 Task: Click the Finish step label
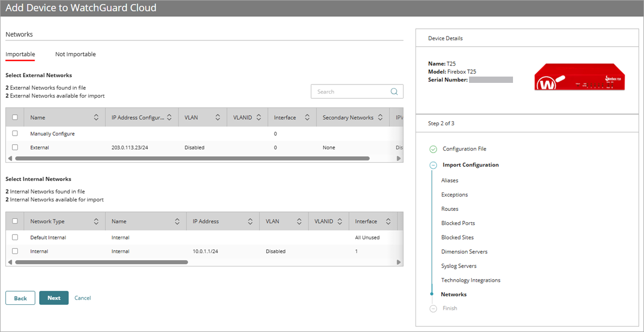pos(450,308)
